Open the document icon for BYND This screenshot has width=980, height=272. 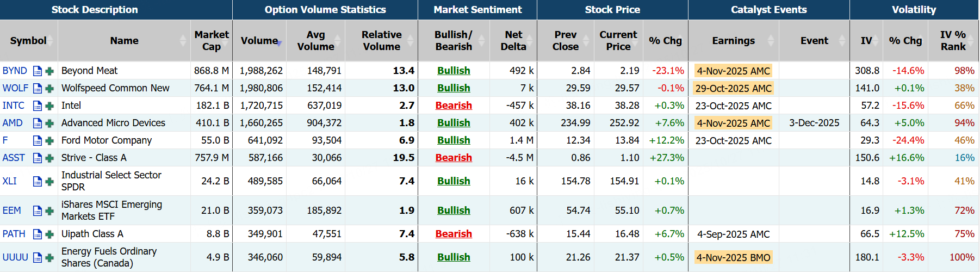tap(38, 71)
